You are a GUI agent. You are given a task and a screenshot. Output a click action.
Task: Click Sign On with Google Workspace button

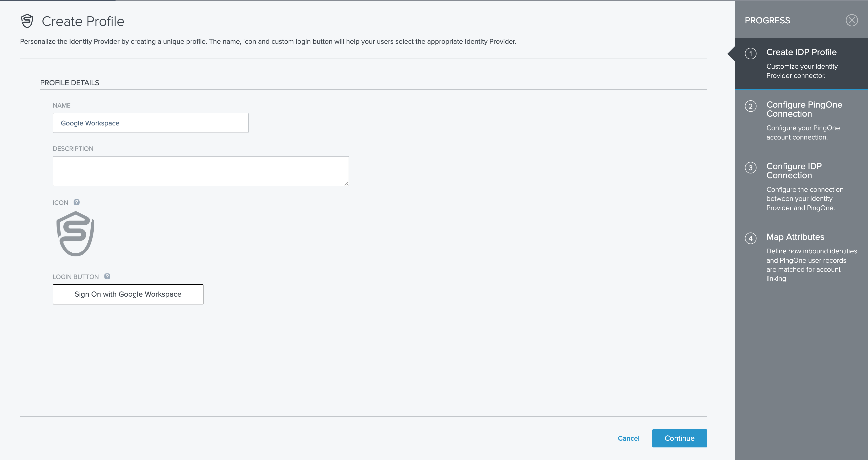(128, 294)
